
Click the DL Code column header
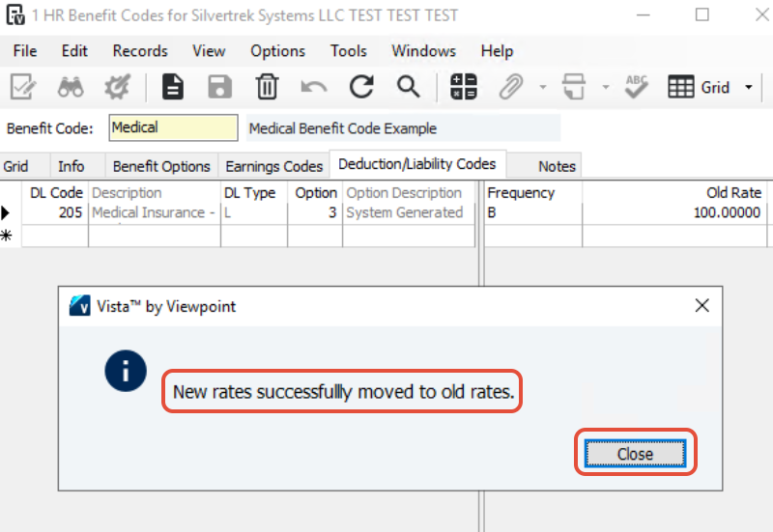pyautogui.click(x=55, y=192)
